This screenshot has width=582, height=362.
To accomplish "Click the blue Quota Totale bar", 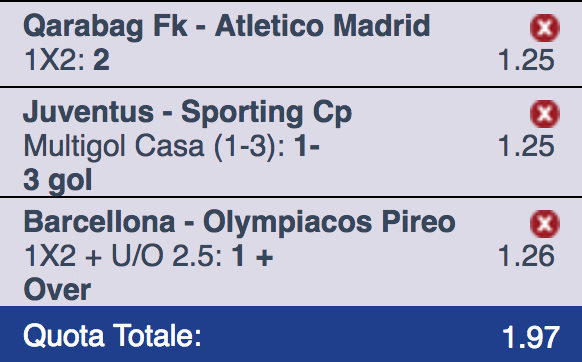I will (x=291, y=334).
